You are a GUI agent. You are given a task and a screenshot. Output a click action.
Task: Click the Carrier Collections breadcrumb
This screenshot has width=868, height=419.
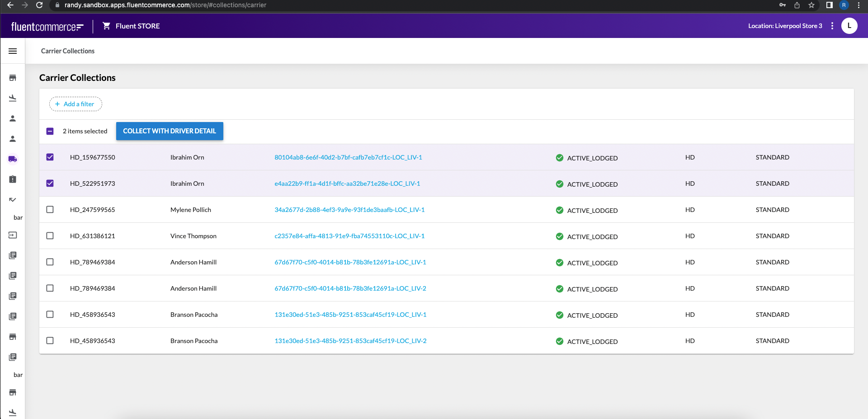tap(68, 51)
